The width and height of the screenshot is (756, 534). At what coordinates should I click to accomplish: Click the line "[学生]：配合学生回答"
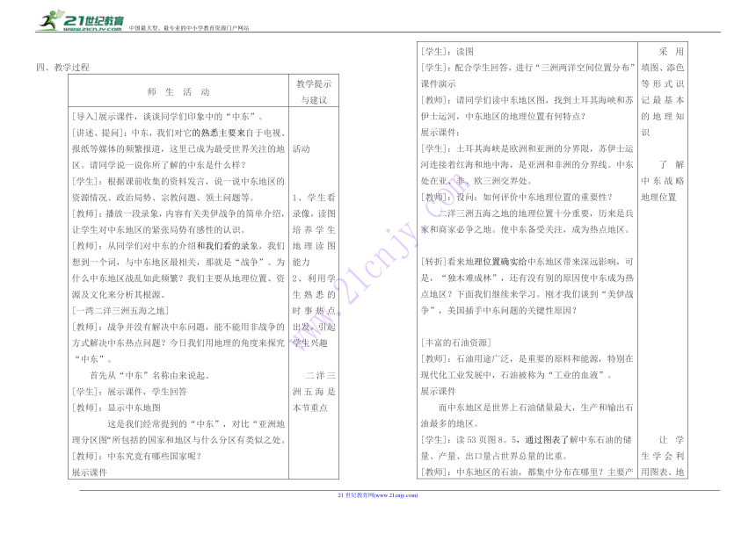pos(527,68)
